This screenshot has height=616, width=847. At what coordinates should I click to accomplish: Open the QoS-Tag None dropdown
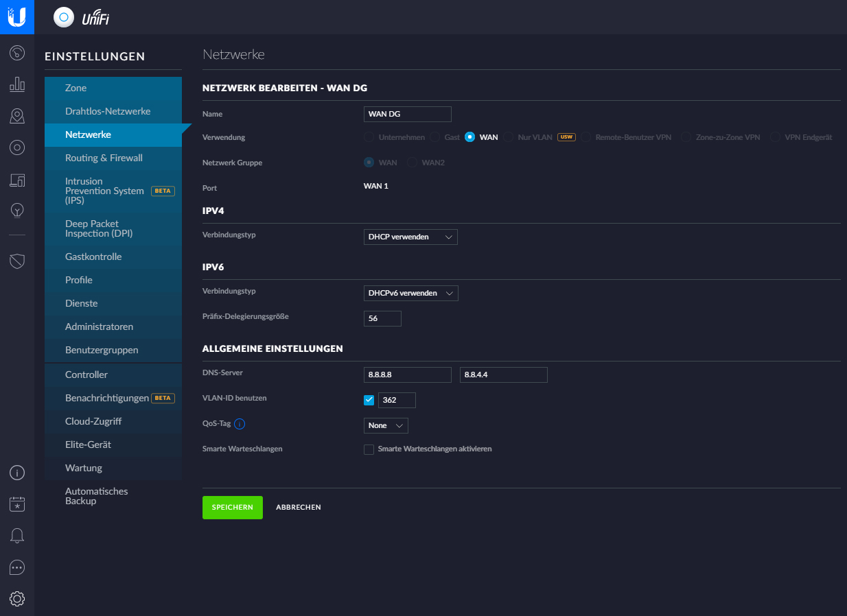[386, 426]
